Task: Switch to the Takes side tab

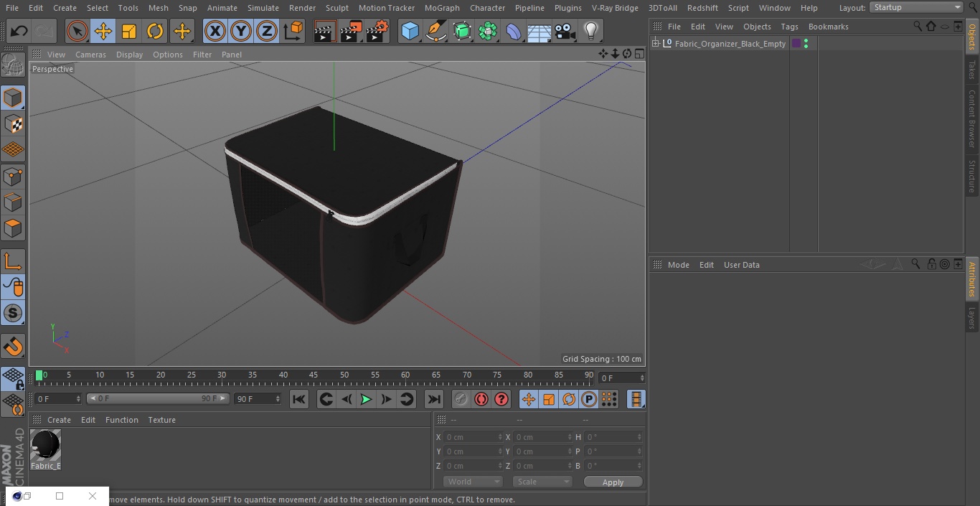Action: click(x=972, y=70)
